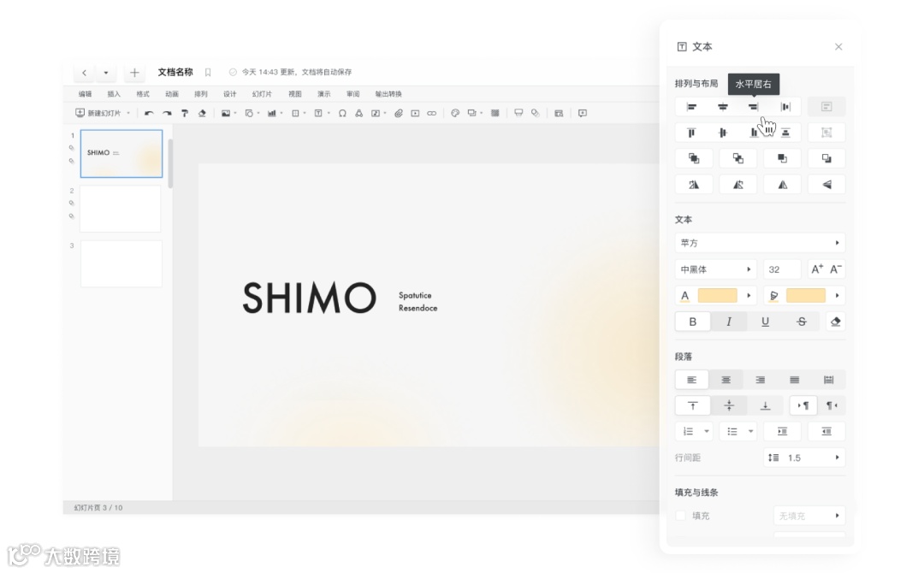This screenshot has width=924, height=573.
Task: Click the redo arrow in toolbar
Action: coord(167,113)
